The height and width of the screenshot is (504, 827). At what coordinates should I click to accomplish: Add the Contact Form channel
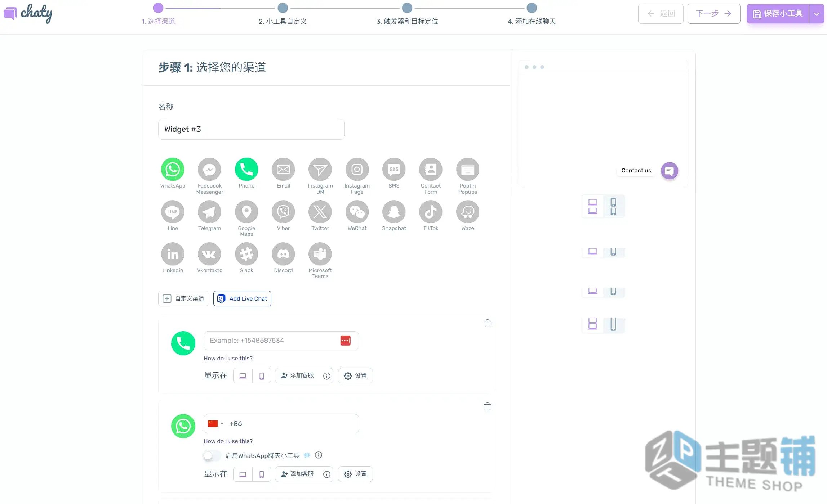click(x=431, y=169)
